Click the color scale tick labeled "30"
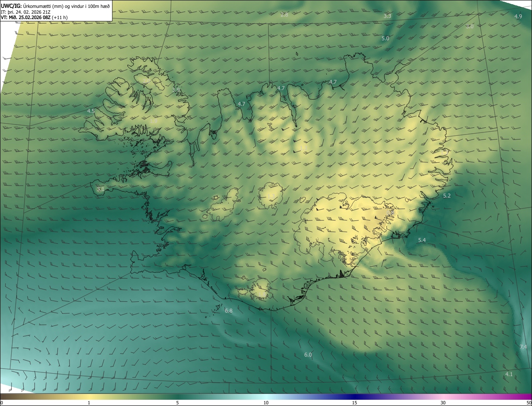 coord(443,403)
